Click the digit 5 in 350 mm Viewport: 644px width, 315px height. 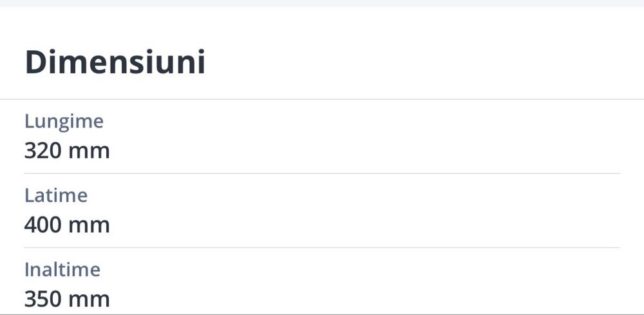(43, 300)
